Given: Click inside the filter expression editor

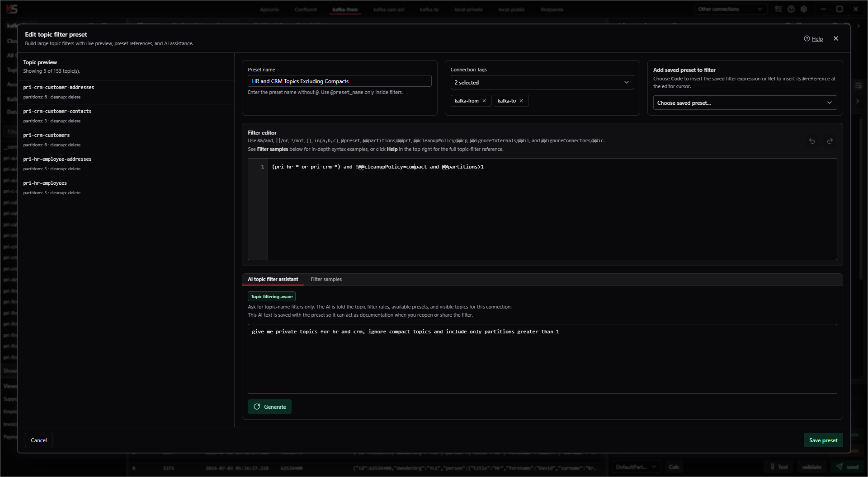Looking at the screenshot, I should pyautogui.click(x=552, y=209).
